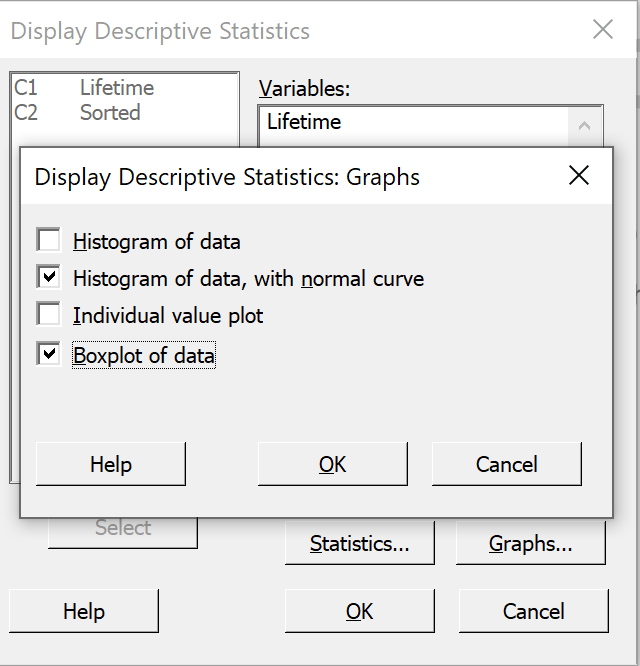
Task: Click the Boxplot of data label text
Action: click(144, 355)
